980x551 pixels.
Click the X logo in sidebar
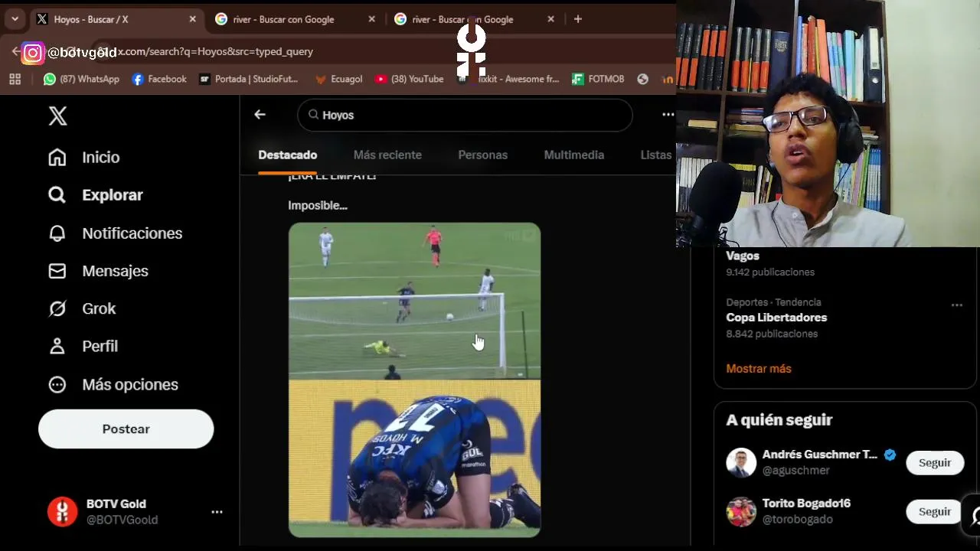pos(57,116)
